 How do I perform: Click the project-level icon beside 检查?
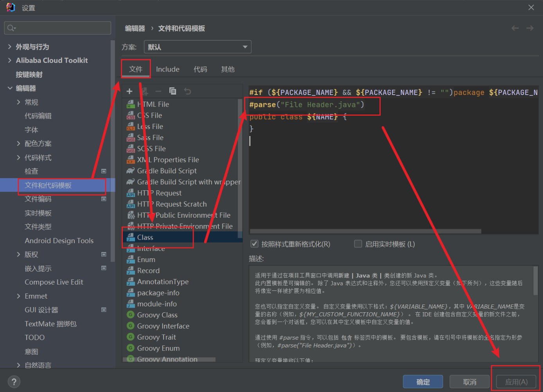(104, 171)
